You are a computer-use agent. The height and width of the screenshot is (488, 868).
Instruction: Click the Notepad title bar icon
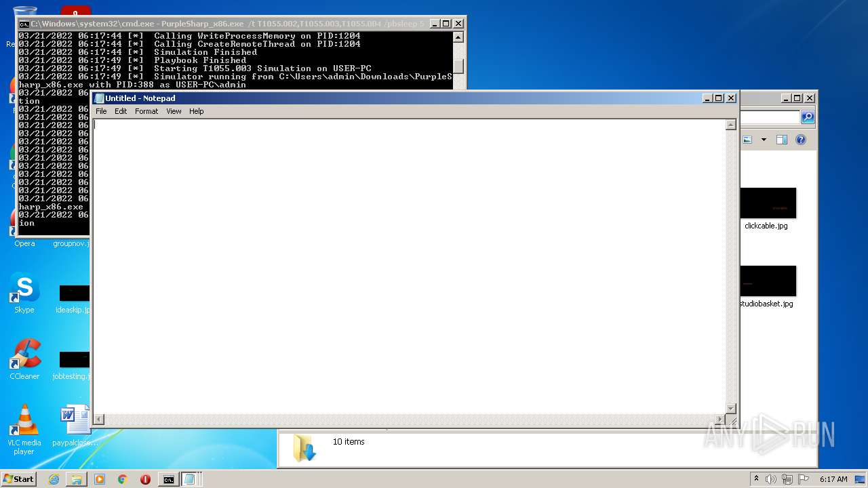(99, 98)
